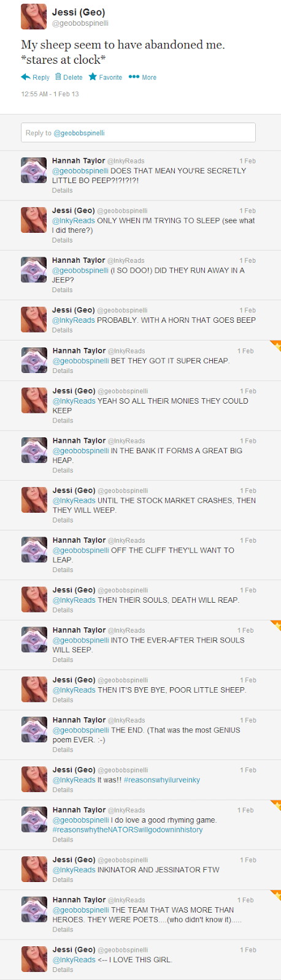
Task: Expand Details under LITTLE BO PEEP tweet
Action: click(x=62, y=190)
